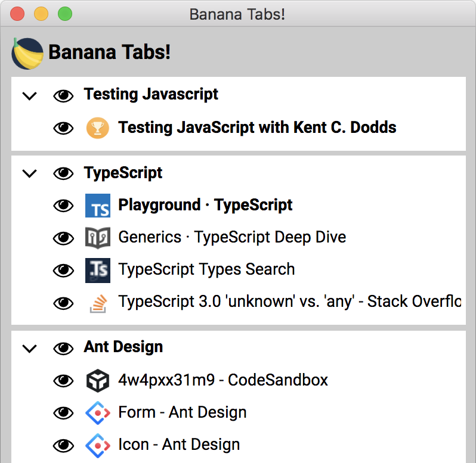Collapse the TypeScript group

pos(29,174)
